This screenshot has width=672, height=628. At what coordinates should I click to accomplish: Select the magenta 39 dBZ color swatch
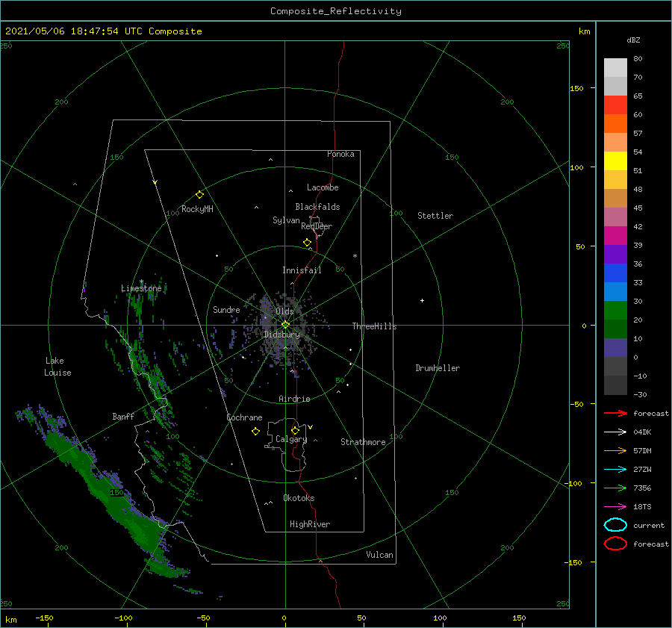coord(615,236)
